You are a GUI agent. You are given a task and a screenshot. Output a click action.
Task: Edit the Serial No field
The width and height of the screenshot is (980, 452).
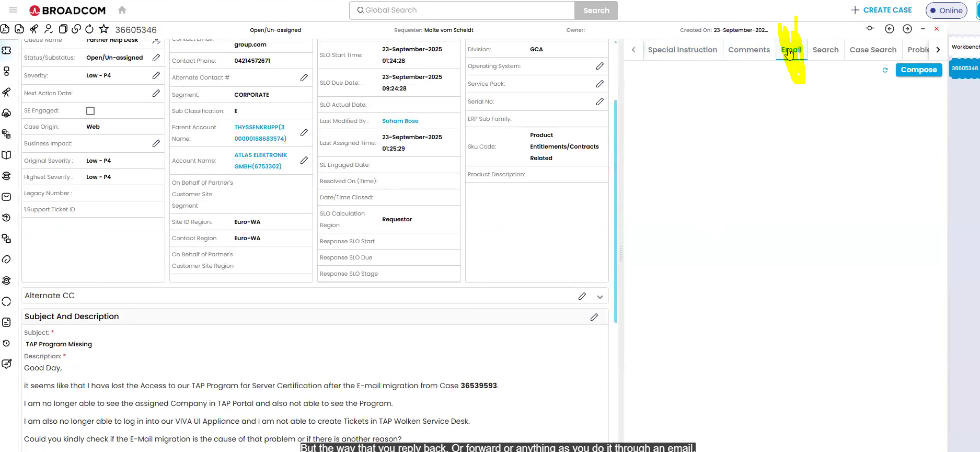coord(600,101)
